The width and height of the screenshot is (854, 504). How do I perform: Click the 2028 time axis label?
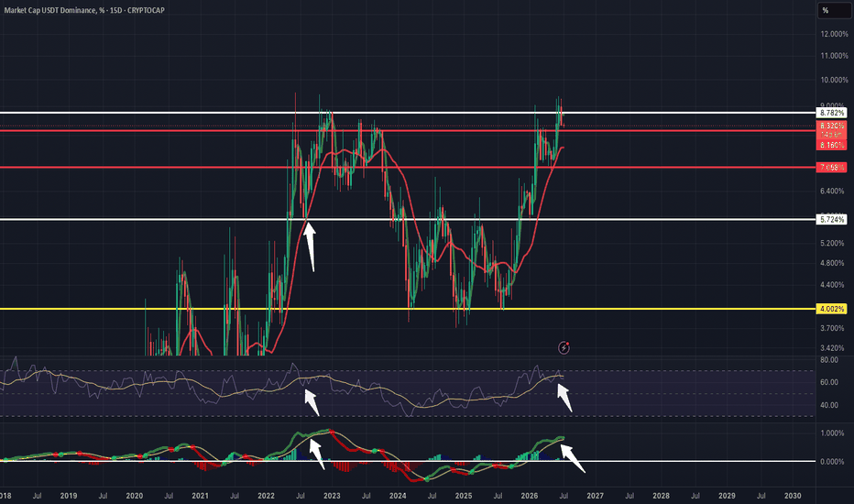click(x=662, y=496)
